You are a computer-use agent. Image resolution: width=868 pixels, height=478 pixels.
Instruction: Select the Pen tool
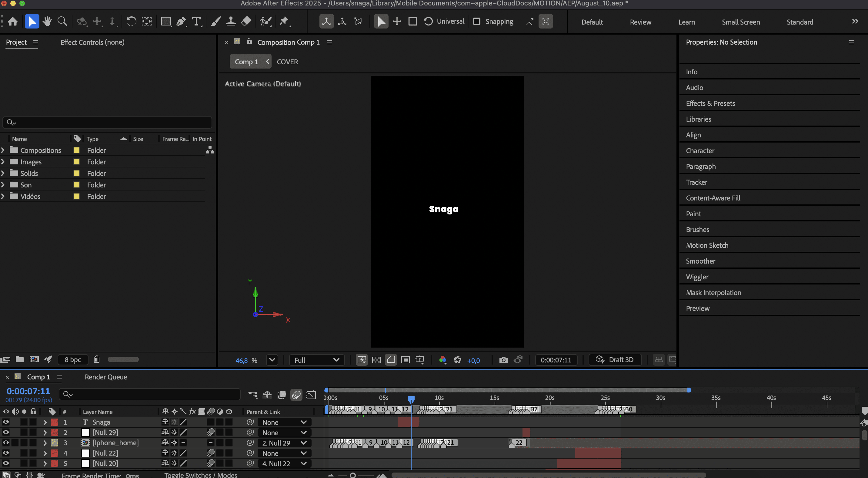click(181, 22)
